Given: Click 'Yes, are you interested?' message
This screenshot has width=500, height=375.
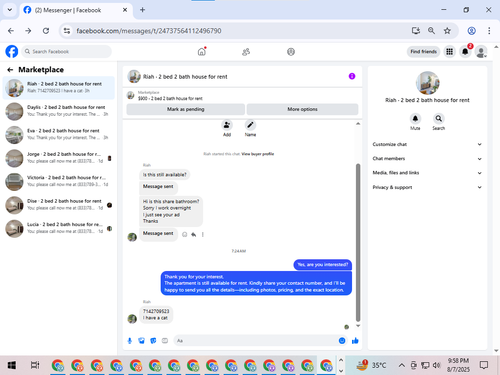Looking at the screenshot, I should (x=323, y=265).
